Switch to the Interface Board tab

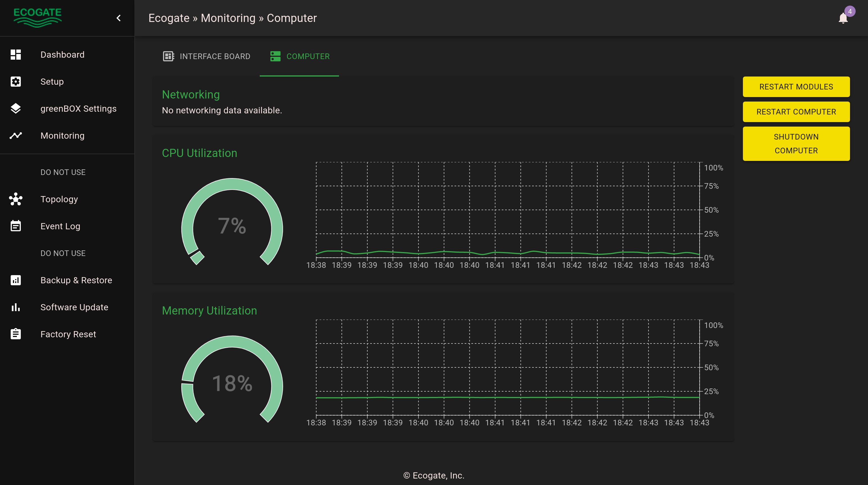coord(206,56)
